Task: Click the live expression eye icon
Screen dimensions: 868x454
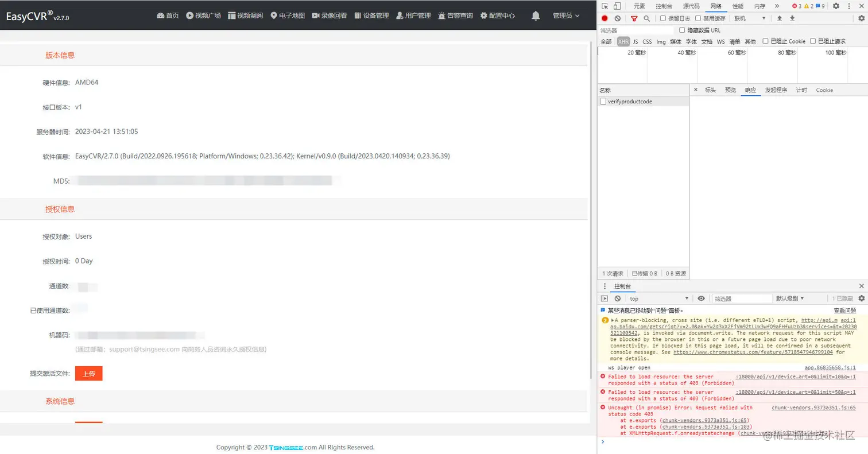Action: pyautogui.click(x=701, y=298)
